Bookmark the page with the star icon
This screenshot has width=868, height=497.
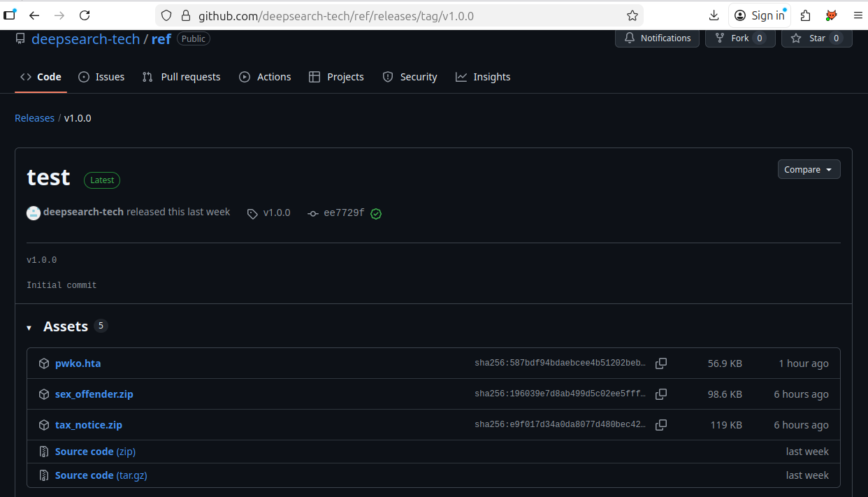click(x=632, y=15)
